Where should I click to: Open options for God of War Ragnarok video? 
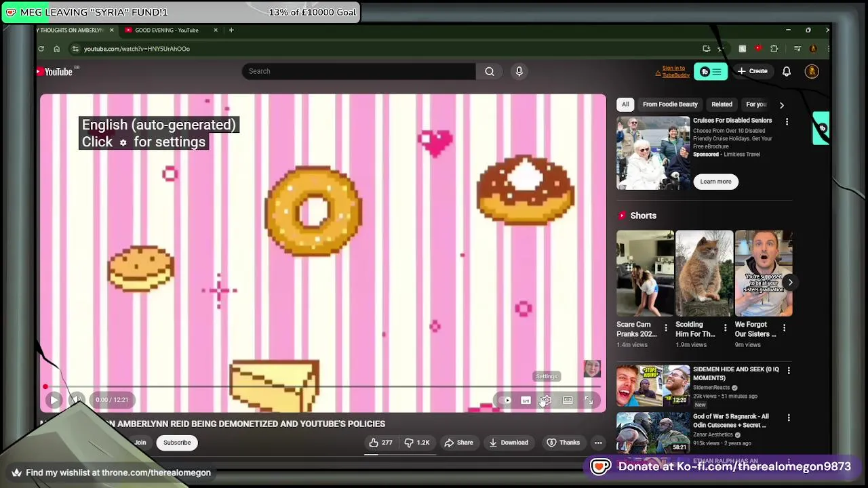789,418
